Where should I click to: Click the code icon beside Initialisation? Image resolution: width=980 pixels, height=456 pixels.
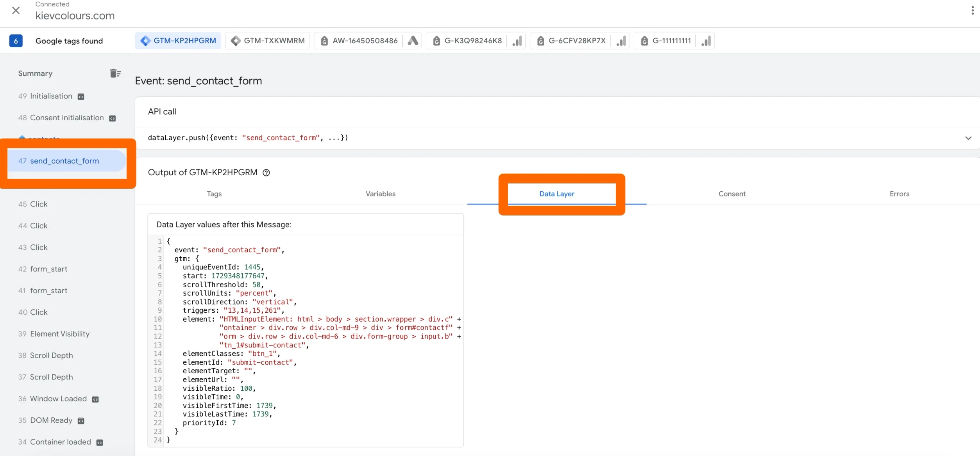click(81, 96)
